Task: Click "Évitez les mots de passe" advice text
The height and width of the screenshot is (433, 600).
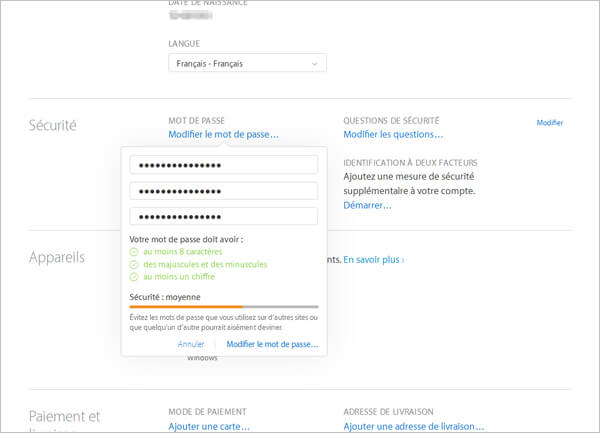Action: coord(223,322)
